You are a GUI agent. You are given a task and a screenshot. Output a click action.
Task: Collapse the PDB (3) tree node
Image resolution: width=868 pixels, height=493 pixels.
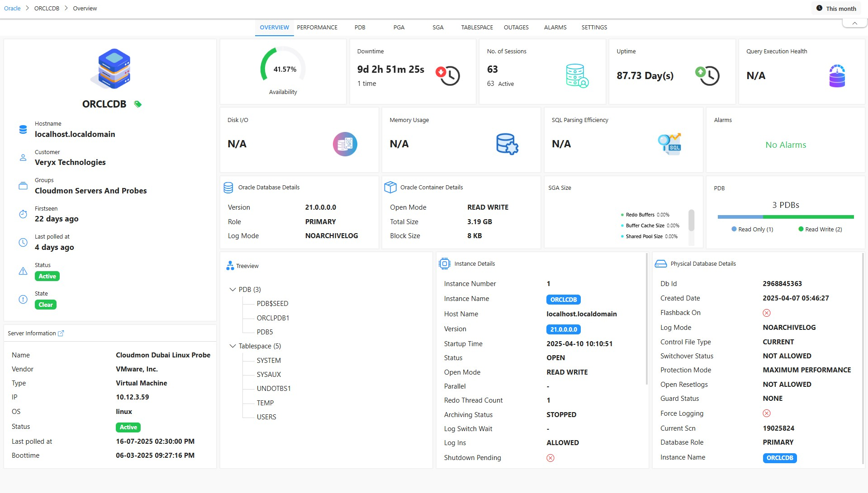point(232,290)
